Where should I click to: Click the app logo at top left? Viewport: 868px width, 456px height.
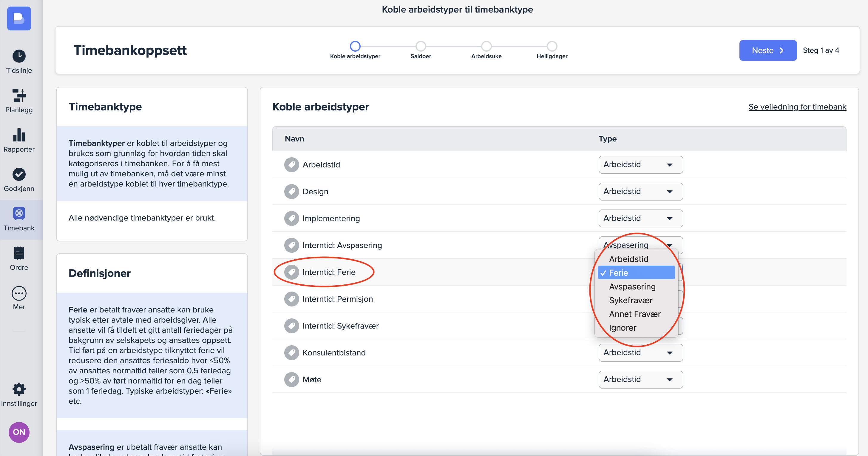pos(19,19)
